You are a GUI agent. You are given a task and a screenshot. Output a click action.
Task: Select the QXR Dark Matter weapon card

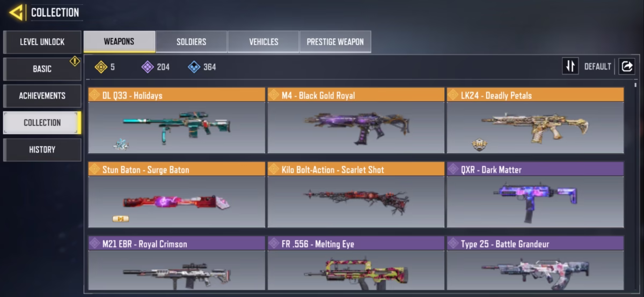(x=535, y=195)
